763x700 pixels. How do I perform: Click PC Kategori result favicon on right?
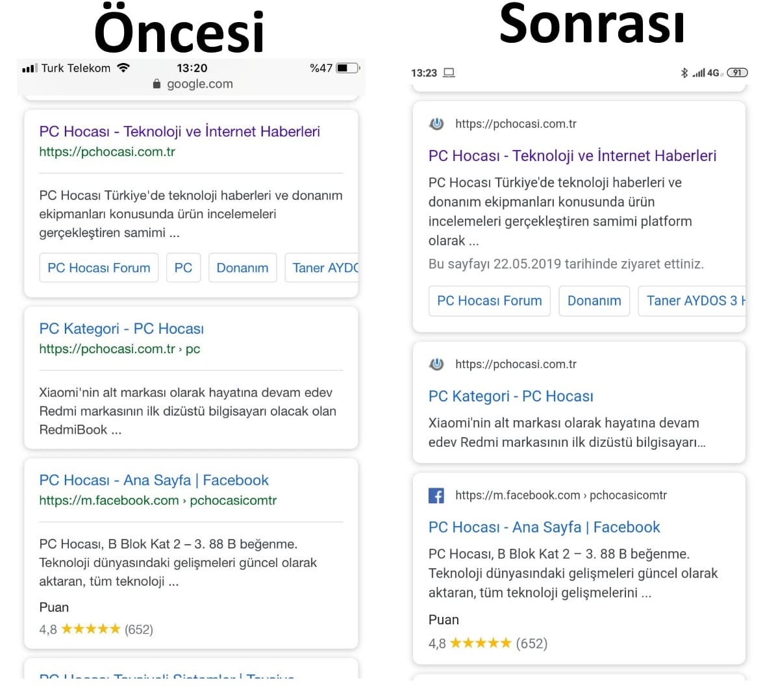tap(437, 364)
